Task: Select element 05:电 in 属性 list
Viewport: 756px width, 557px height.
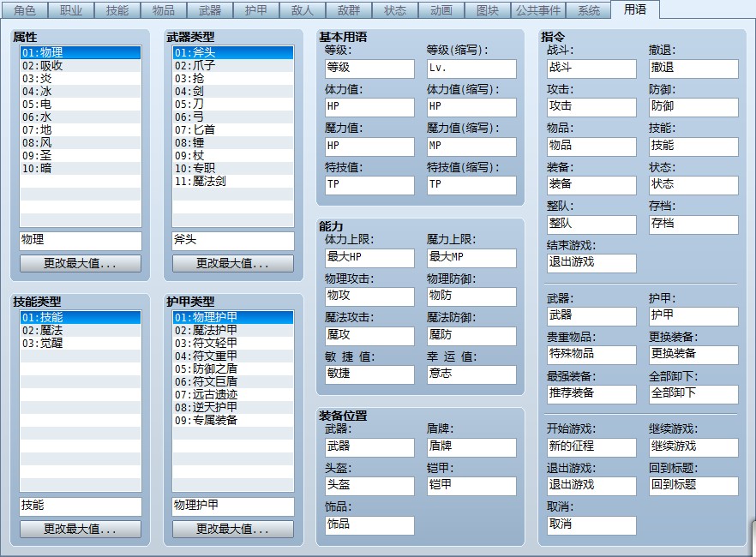Action: point(81,104)
